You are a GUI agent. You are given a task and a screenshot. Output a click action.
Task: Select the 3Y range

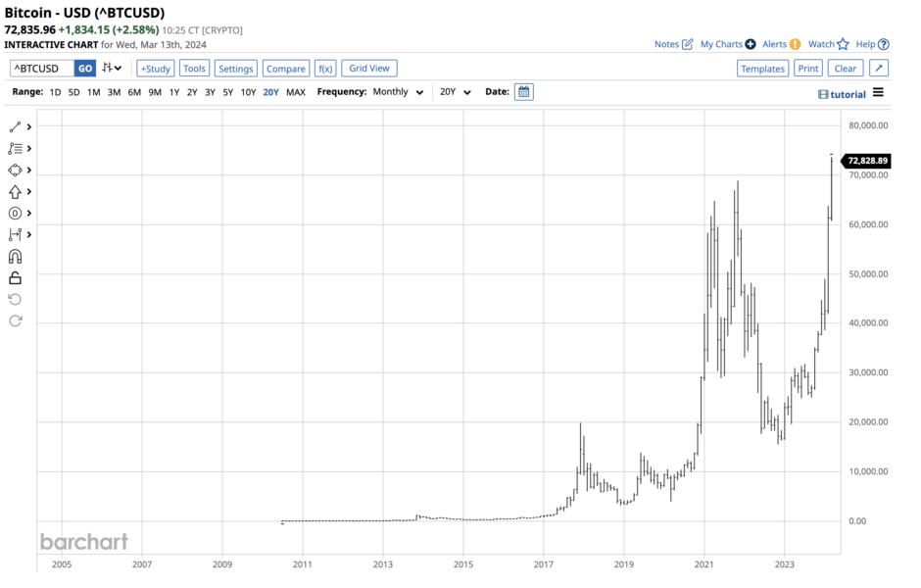point(210,92)
